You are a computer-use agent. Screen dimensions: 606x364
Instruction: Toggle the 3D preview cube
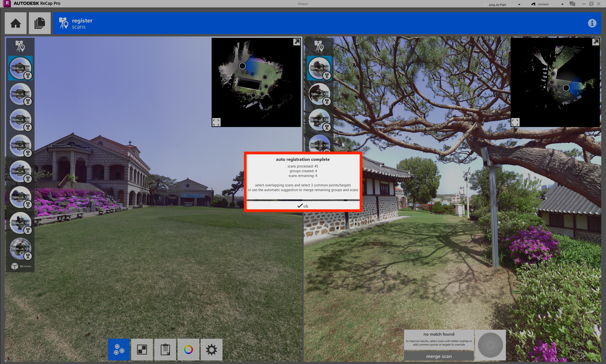pyautogui.click(x=15, y=266)
